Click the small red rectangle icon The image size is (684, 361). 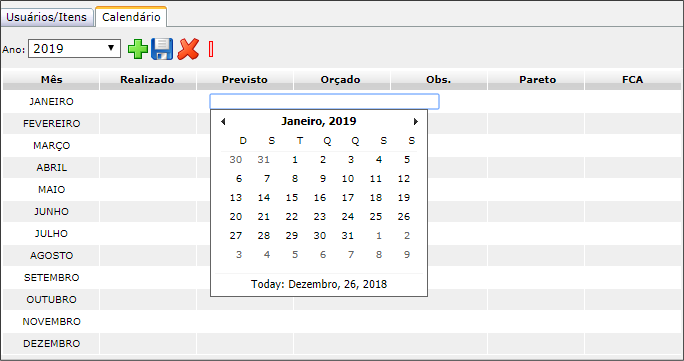[211, 49]
